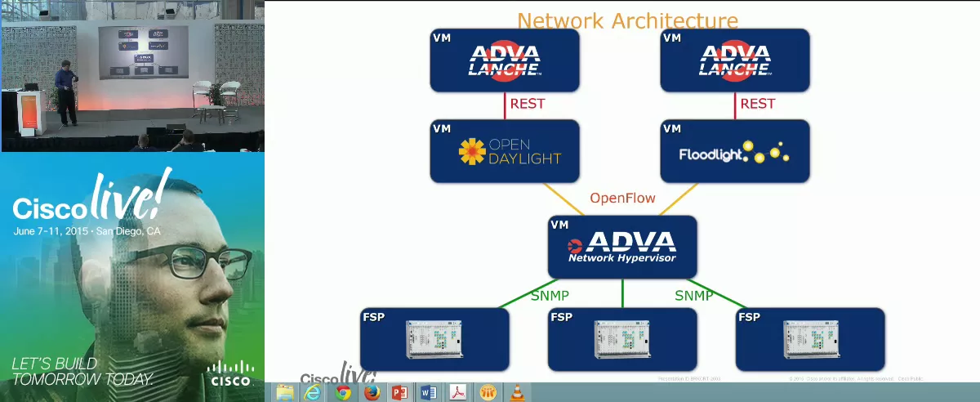Click the Floodlight VM box
980x402 pixels.
pyautogui.click(x=735, y=151)
